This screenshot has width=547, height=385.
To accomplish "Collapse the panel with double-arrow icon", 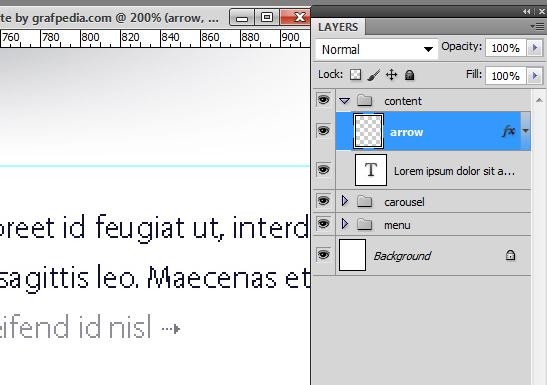I will 527,12.
